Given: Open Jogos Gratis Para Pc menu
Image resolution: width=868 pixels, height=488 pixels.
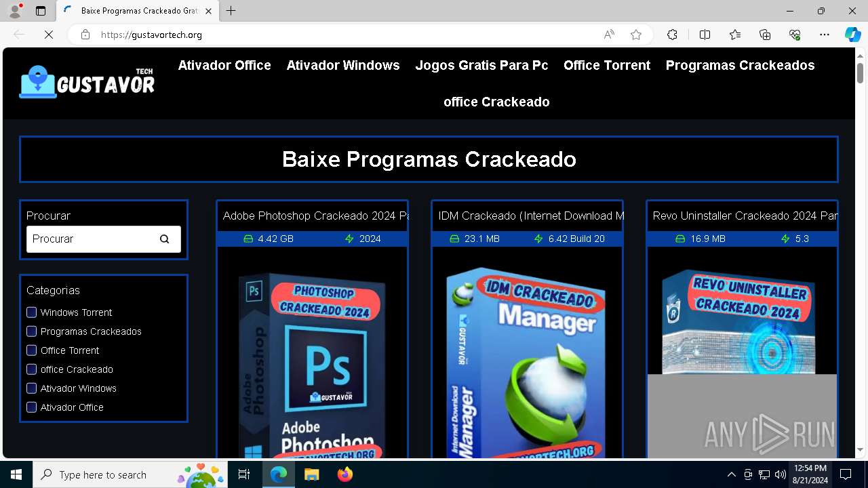Looking at the screenshot, I should (x=481, y=65).
